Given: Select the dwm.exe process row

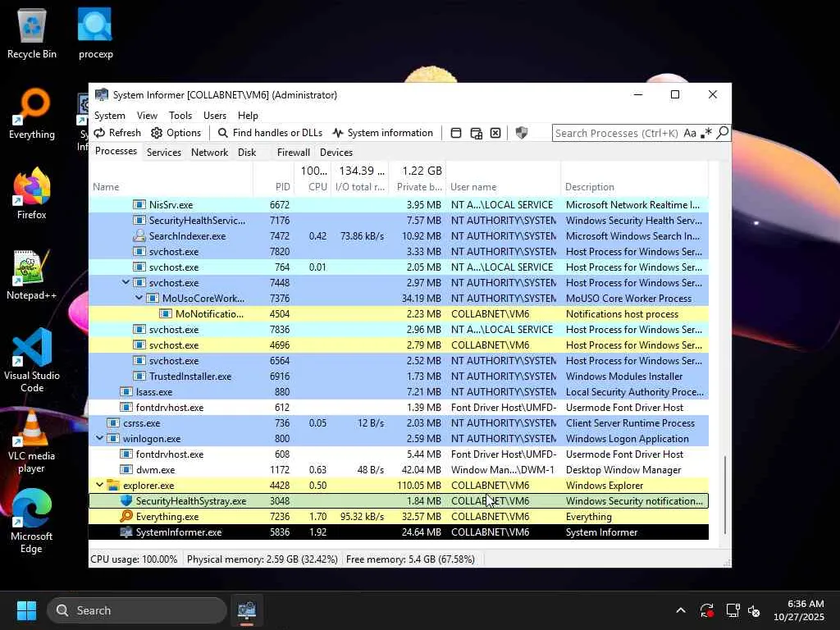Looking at the screenshot, I should click(x=399, y=470).
